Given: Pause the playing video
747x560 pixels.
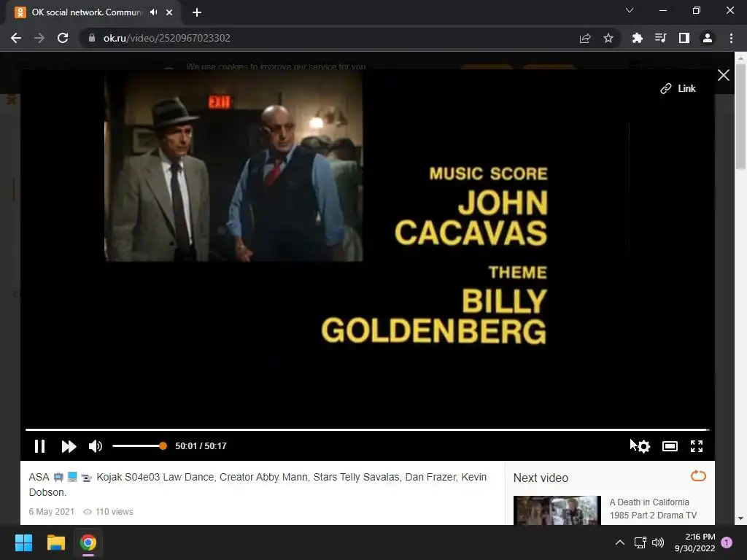Looking at the screenshot, I should tap(39, 446).
